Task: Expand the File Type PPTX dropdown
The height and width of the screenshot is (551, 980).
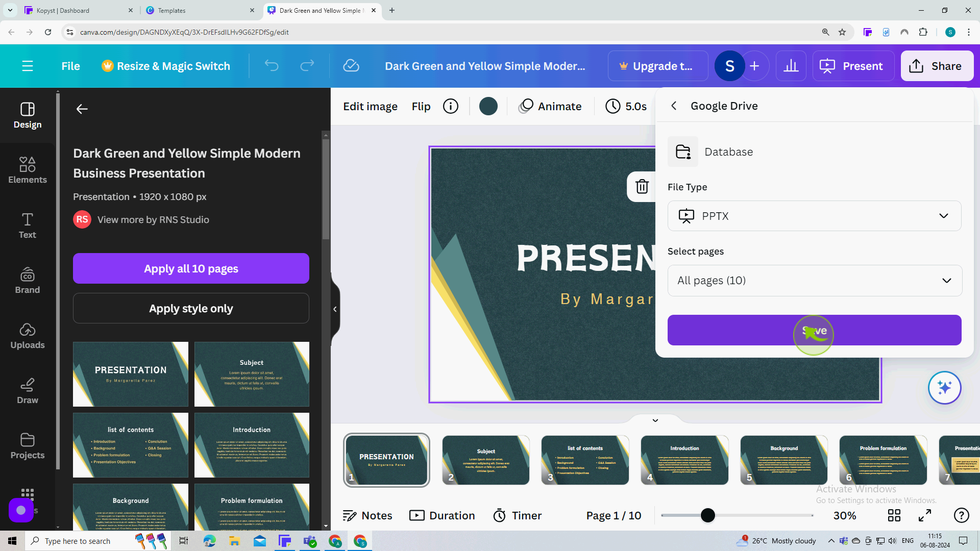Action: 814,216
